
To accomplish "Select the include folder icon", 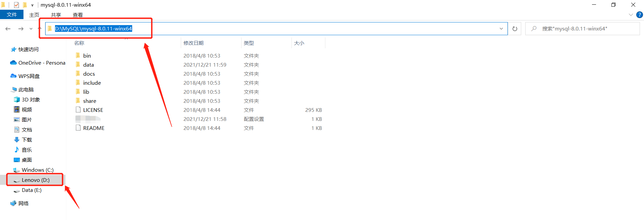I will point(78,83).
